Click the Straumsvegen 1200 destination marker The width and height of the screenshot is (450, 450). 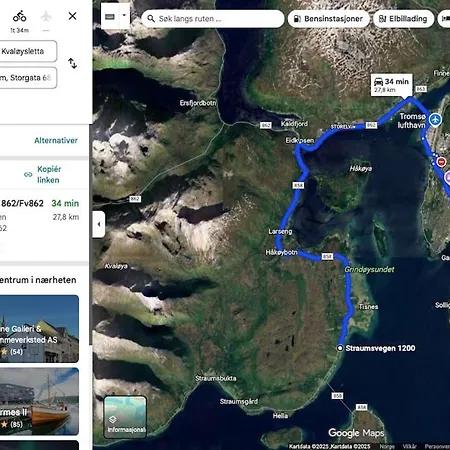[x=340, y=348]
